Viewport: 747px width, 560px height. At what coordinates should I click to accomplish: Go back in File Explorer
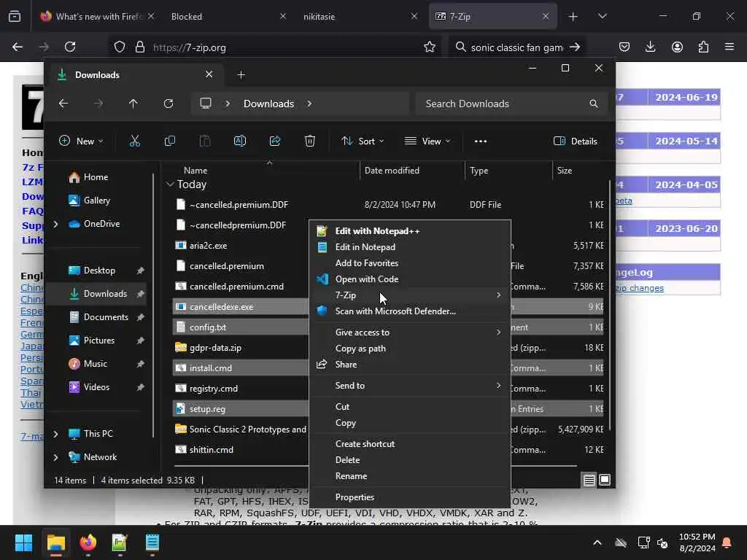tap(63, 104)
